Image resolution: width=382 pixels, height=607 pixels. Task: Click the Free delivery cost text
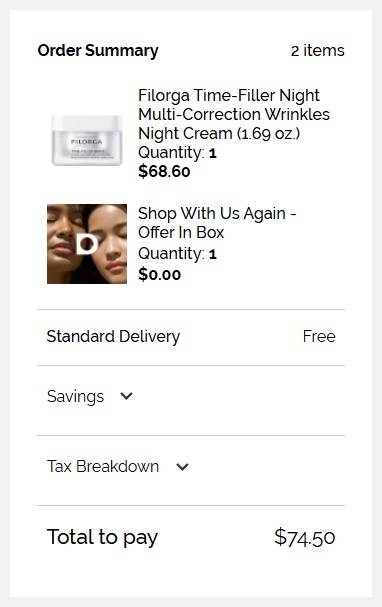tap(319, 336)
